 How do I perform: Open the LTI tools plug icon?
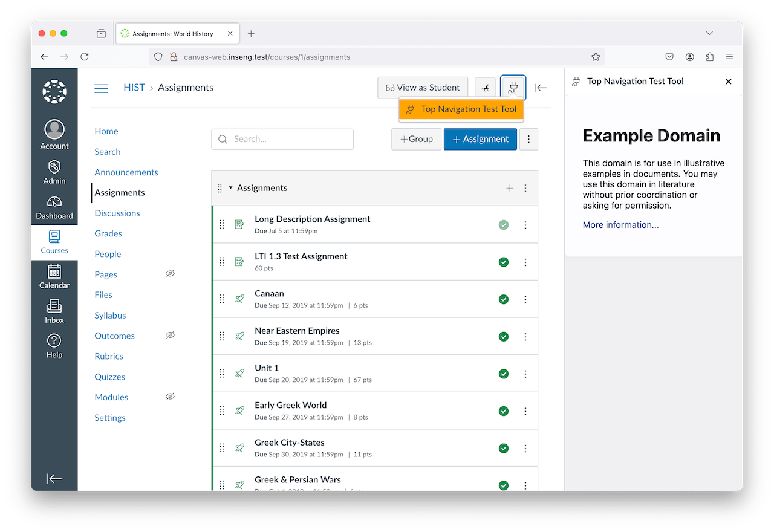pos(513,88)
